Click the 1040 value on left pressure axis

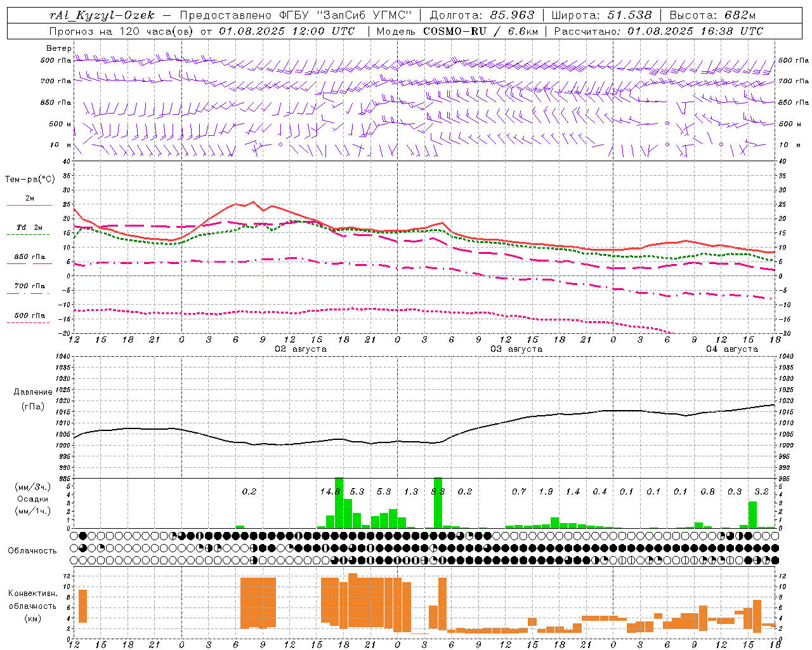coord(62,357)
